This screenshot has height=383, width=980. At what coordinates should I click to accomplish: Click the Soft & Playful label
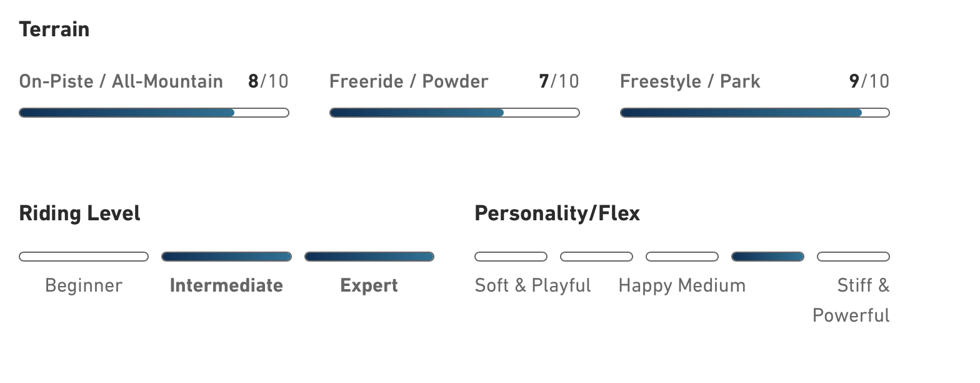click(532, 286)
